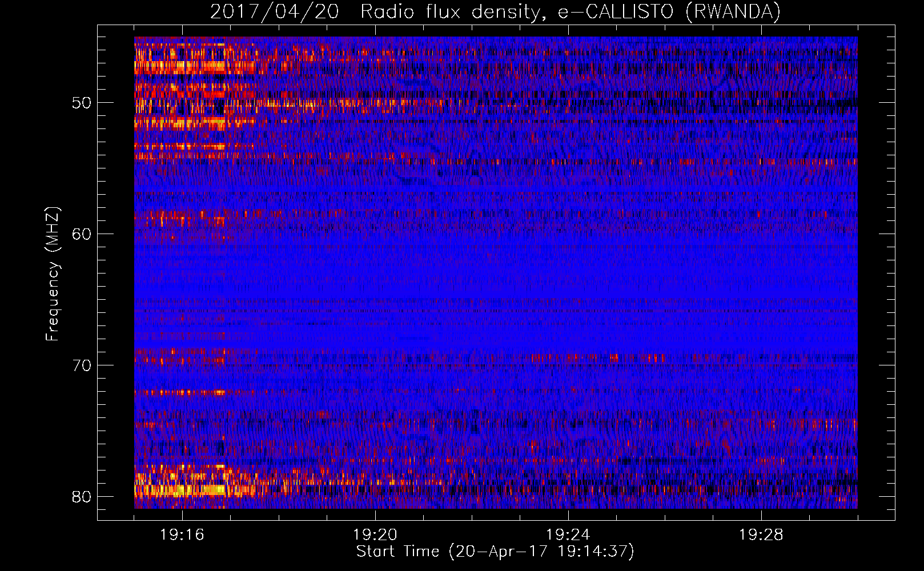This screenshot has width=924, height=571.
Task: Click the 70 frequency tick label
Action: click(82, 365)
